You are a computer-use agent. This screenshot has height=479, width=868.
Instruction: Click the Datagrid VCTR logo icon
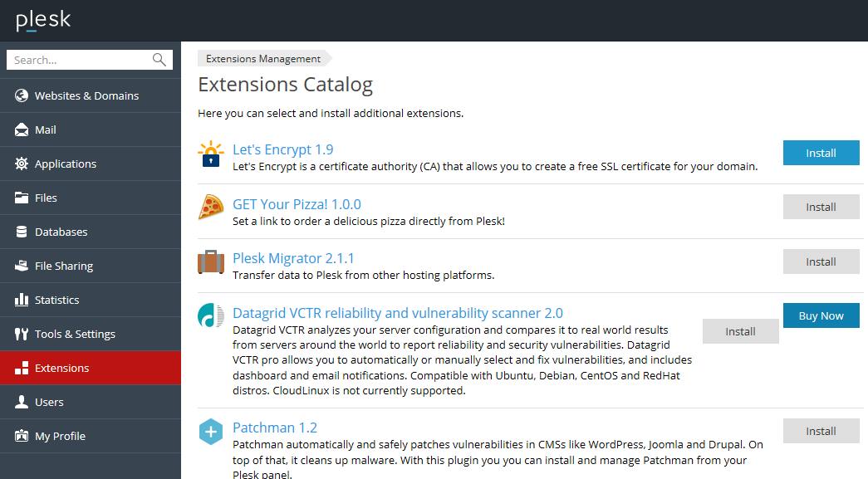(211, 315)
